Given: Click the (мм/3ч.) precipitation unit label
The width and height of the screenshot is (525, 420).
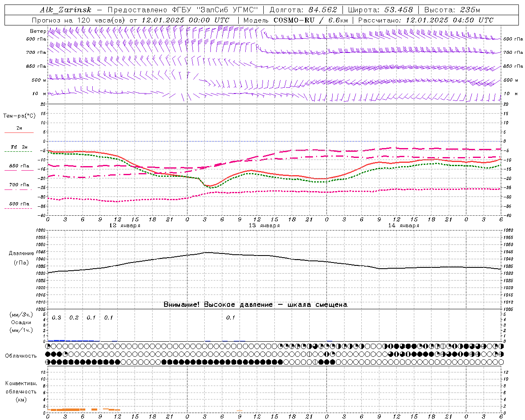Looking at the screenshot, I should pyautogui.click(x=21, y=315).
